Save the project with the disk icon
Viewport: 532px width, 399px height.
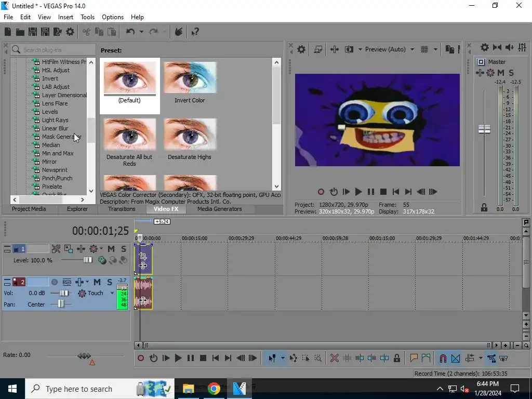[x=33, y=32]
